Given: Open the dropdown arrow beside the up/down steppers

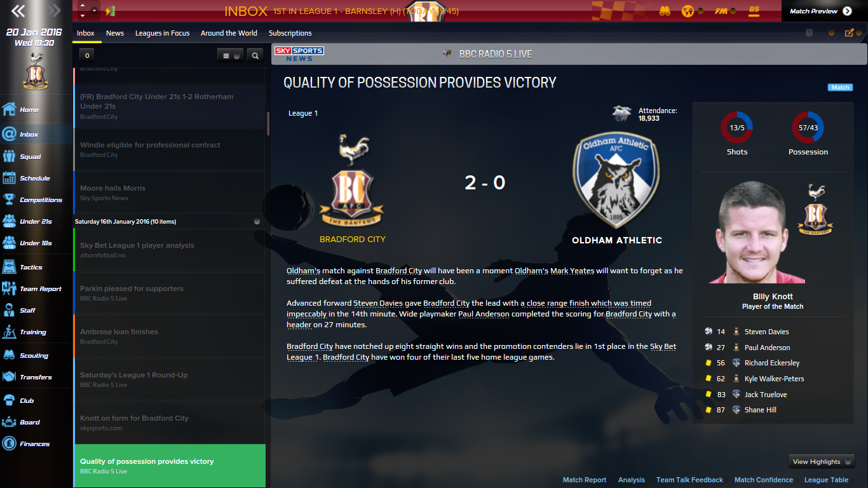Looking at the screenshot, I should click(x=95, y=11).
